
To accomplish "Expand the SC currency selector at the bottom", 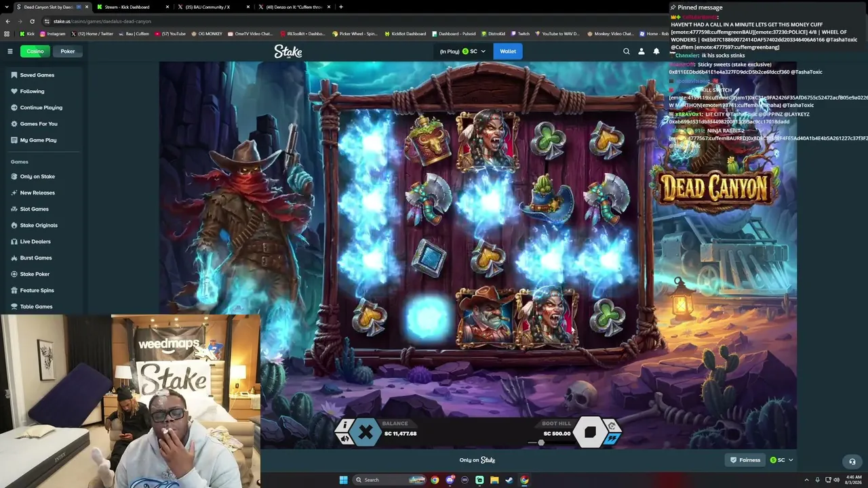I will click(781, 460).
